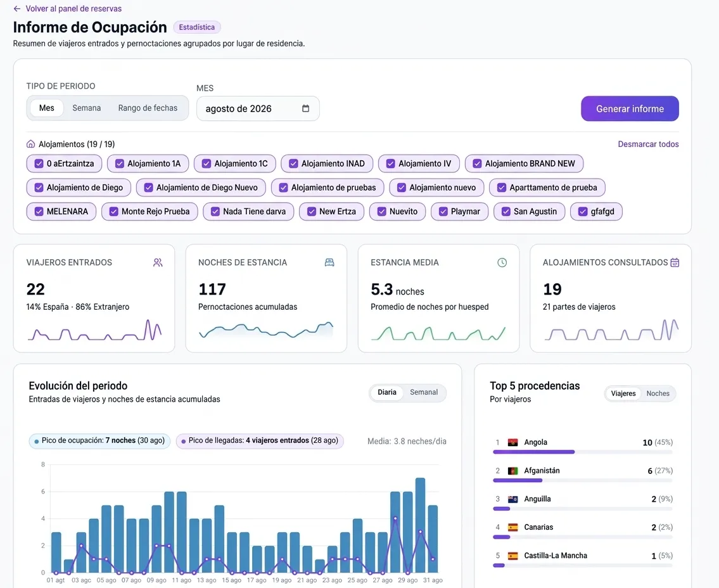Click the Castilla-La Mancha flag icon
This screenshot has width=719, height=588.
point(512,556)
